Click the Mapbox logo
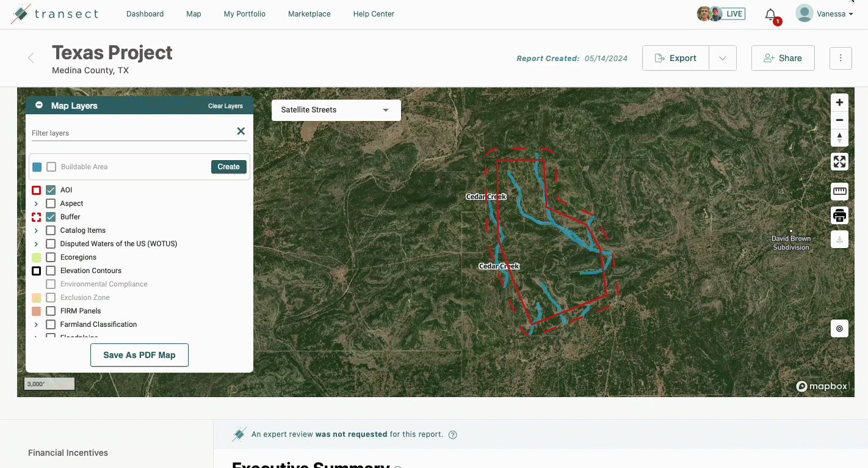This screenshot has width=868, height=468. coord(822,386)
